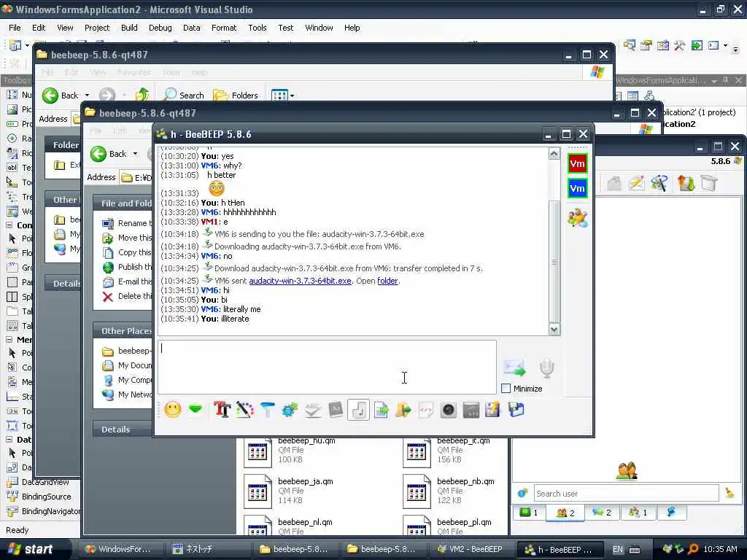This screenshot has height=560, width=747.
Task: Click the grey bucket icon in BeeBEEP main toolbar
Action: pos(709,183)
